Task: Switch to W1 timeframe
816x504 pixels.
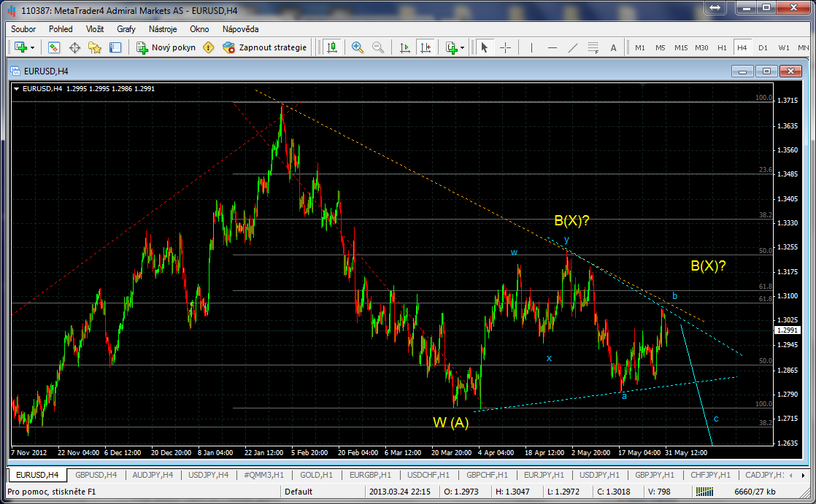Action: point(784,47)
